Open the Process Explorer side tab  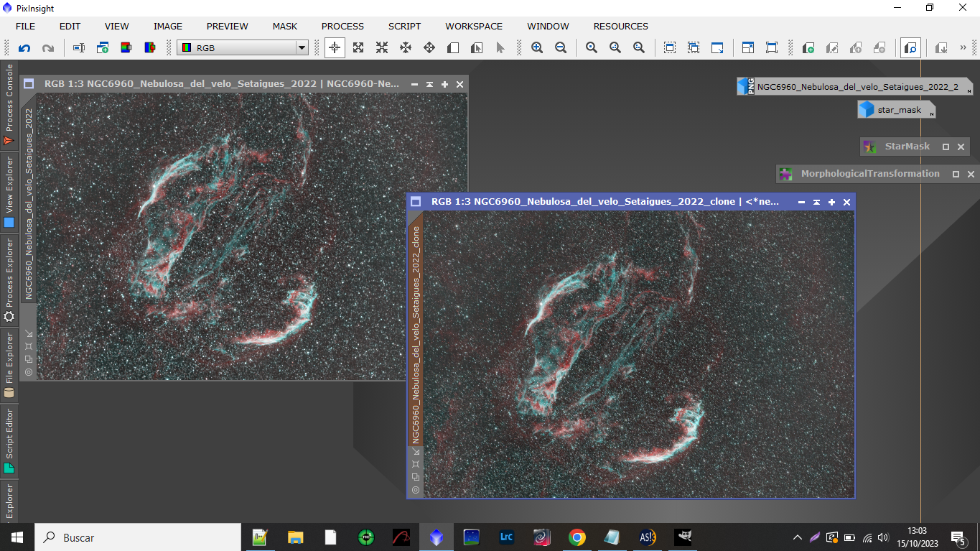click(x=9, y=280)
